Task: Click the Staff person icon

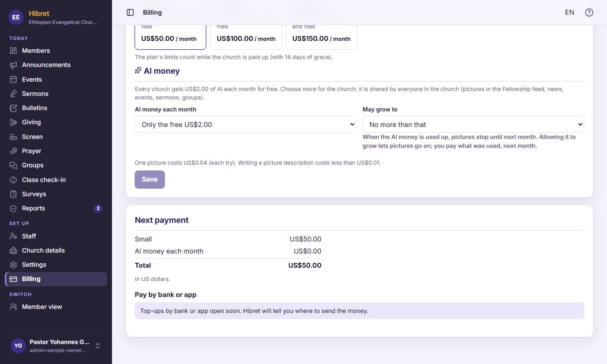Action: (13, 236)
